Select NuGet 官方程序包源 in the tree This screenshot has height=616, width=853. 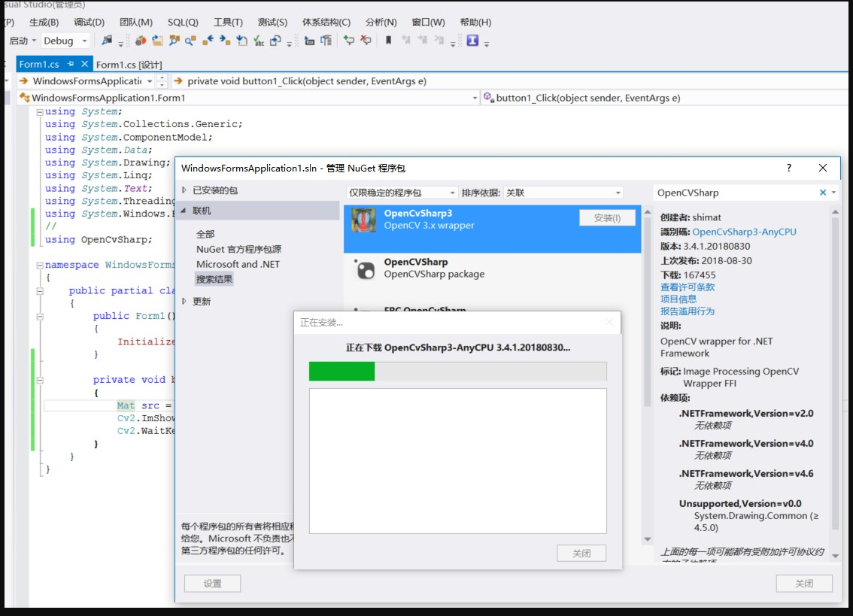point(238,249)
